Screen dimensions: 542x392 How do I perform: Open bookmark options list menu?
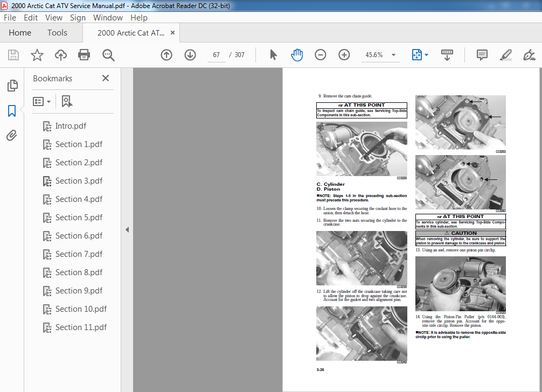coord(42,102)
